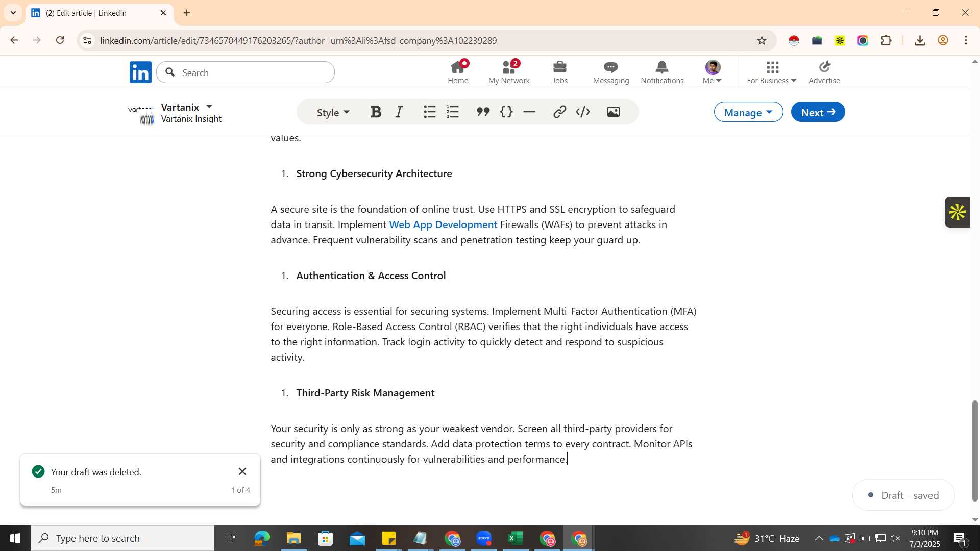The width and height of the screenshot is (980, 551).
Task: Open the tab search dropdown arrow
Action: tap(13, 13)
